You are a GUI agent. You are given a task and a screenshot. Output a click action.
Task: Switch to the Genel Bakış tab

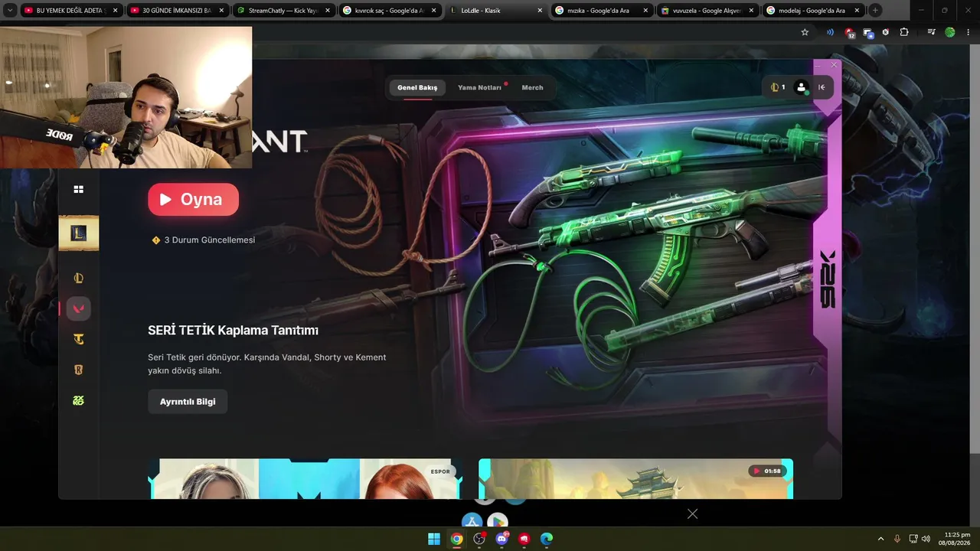[417, 87]
